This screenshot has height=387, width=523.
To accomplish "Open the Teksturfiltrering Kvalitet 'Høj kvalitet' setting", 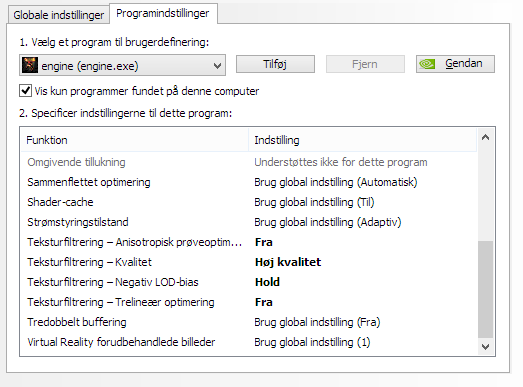I will 288,262.
